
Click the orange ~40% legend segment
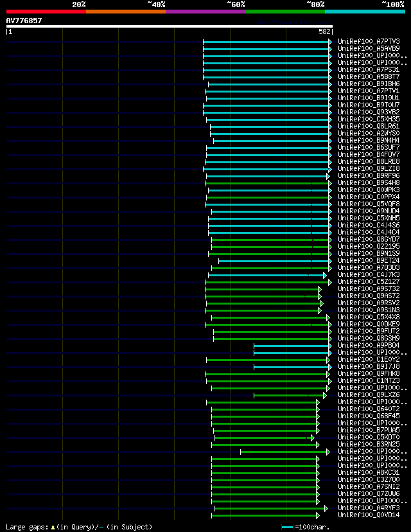(126, 12)
